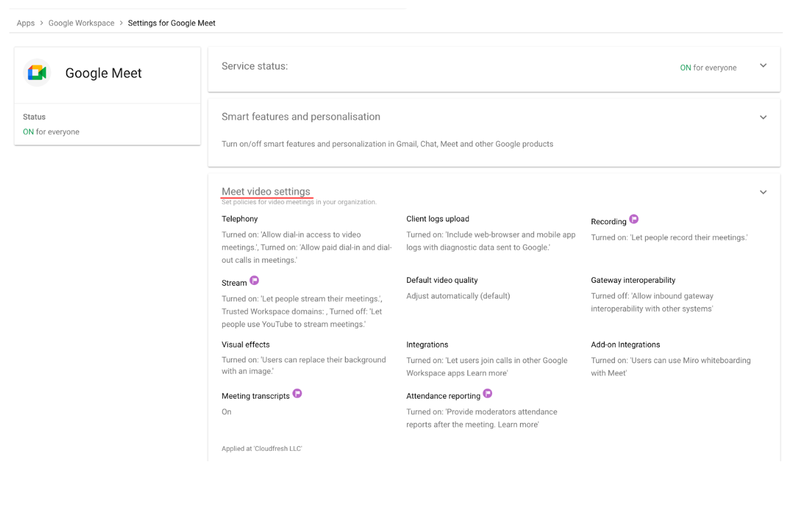Click the purple flag icon beside Recording

click(x=634, y=220)
